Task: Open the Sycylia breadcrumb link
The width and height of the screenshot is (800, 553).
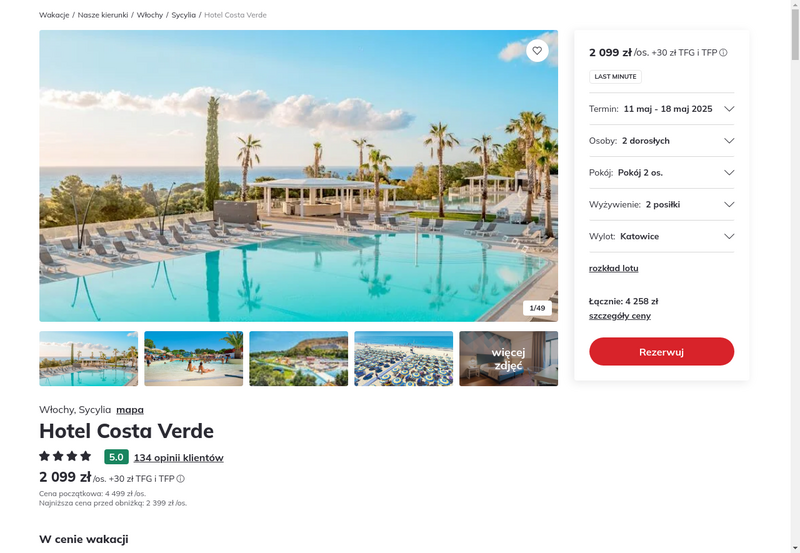Action: coord(184,15)
